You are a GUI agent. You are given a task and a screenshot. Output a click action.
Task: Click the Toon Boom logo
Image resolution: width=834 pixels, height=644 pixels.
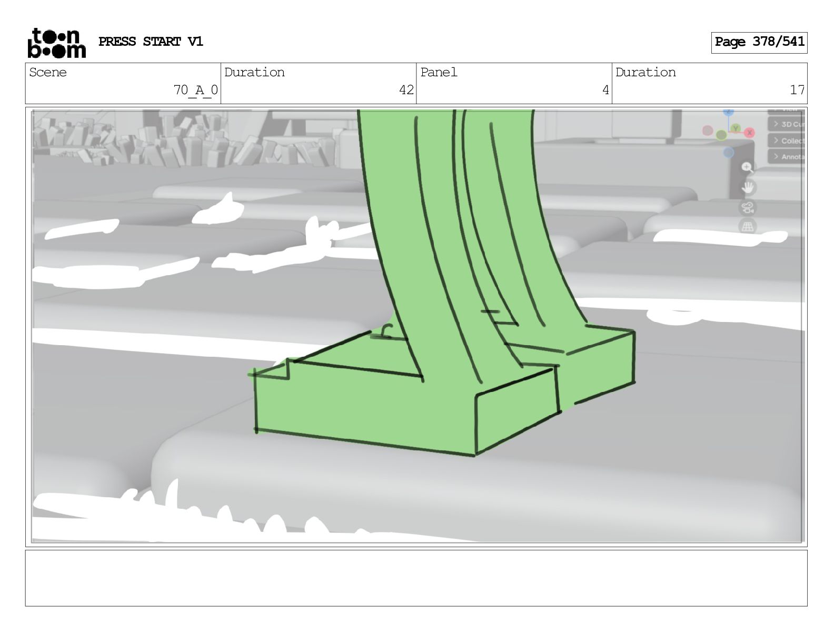pos(56,43)
